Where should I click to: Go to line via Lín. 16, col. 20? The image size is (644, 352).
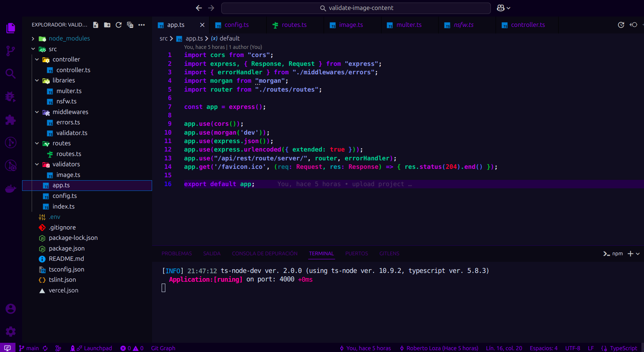[x=504, y=348]
